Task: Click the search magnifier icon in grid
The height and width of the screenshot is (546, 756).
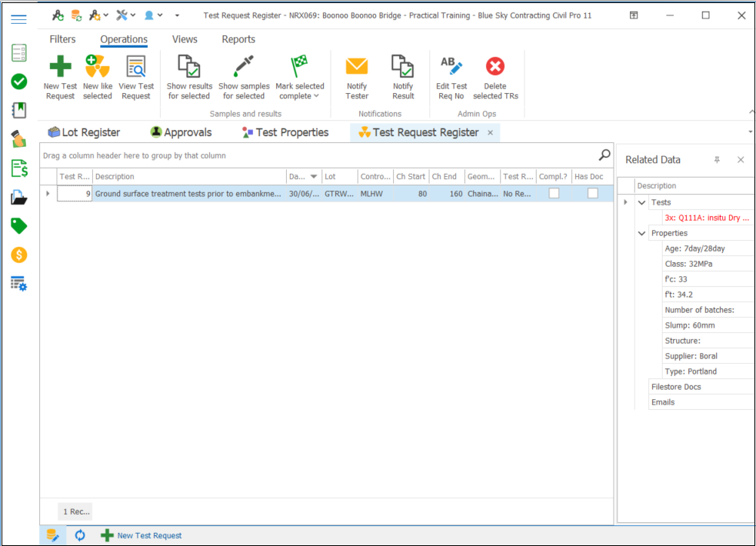Action: coord(604,155)
